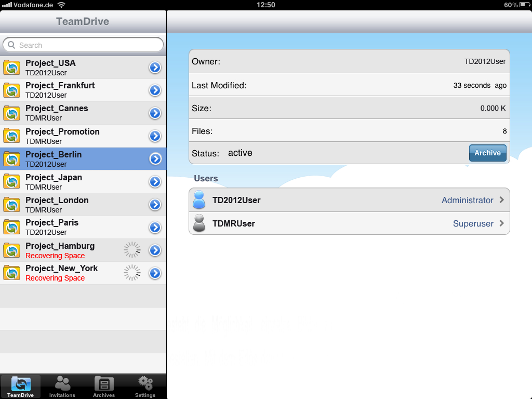Open details arrow for Project_London
The width and height of the screenshot is (532, 399).
coord(155,205)
